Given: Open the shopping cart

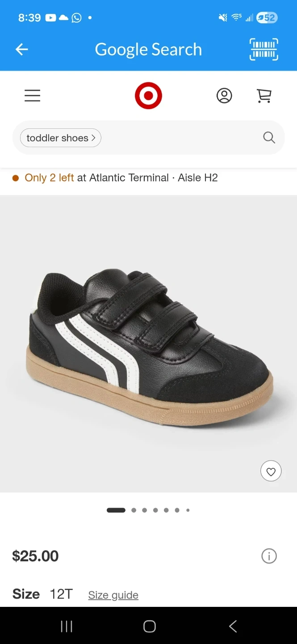Looking at the screenshot, I should point(264,96).
